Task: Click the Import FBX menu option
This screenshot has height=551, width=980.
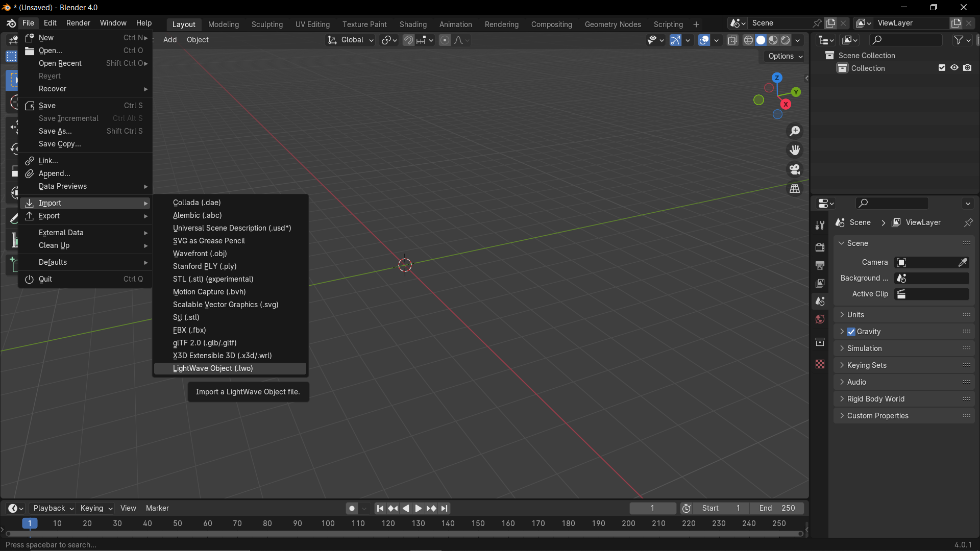Action: point(189,330)
